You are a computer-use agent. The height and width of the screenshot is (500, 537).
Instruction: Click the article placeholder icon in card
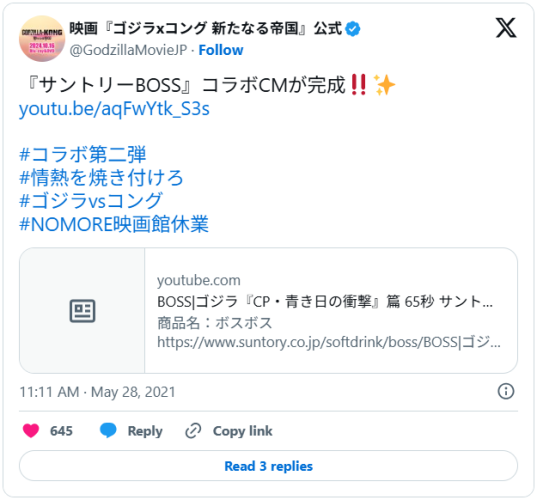pyautogui.click(x=83, y=311)
